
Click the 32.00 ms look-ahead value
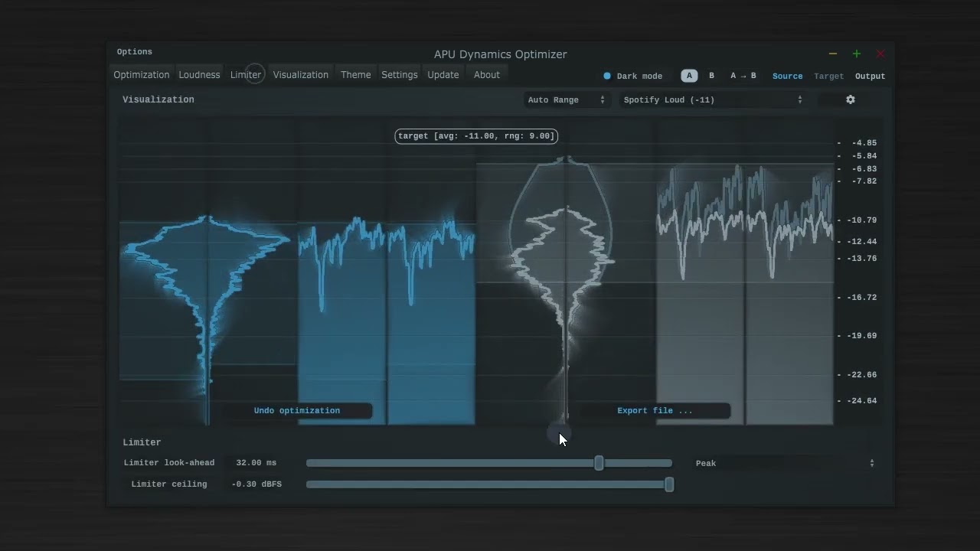tap(256, 463)
